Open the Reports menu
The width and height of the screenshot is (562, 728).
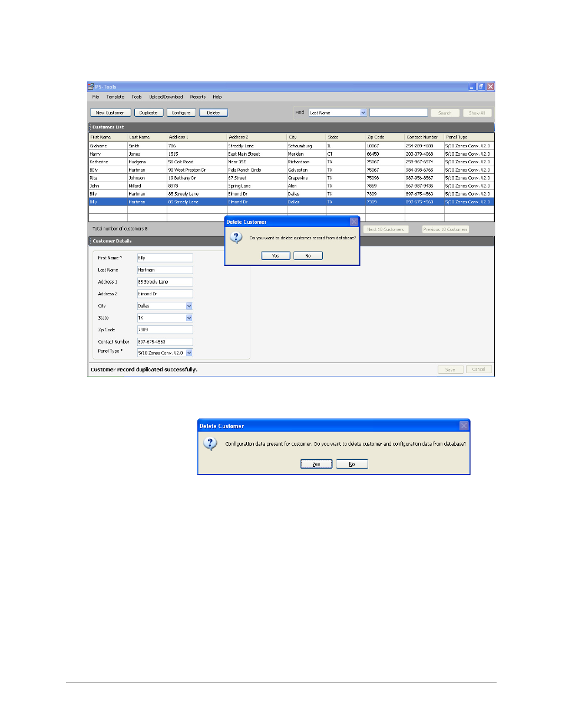click(x=198, y=97)
